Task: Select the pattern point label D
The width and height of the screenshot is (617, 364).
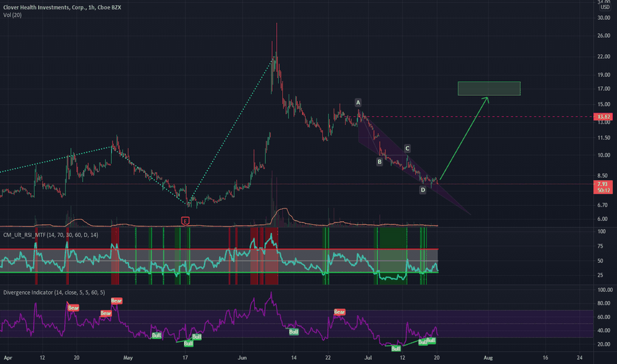Action: tap(422, 190)
